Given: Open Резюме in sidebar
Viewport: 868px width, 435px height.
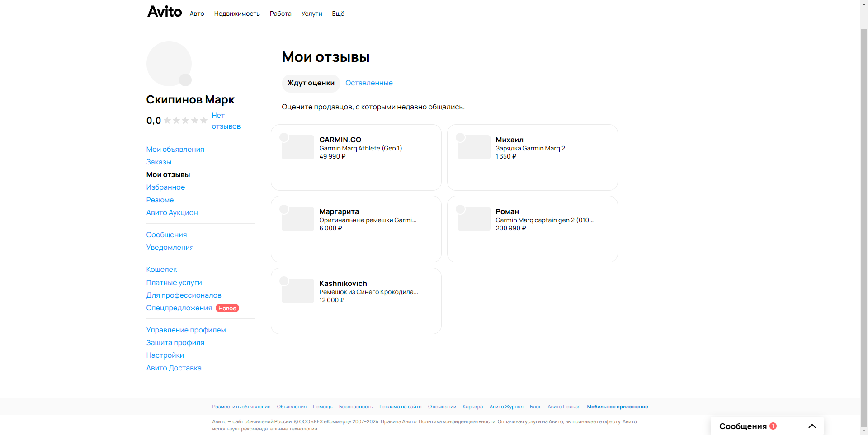Looking at the screenshot, I should (160, 200).
